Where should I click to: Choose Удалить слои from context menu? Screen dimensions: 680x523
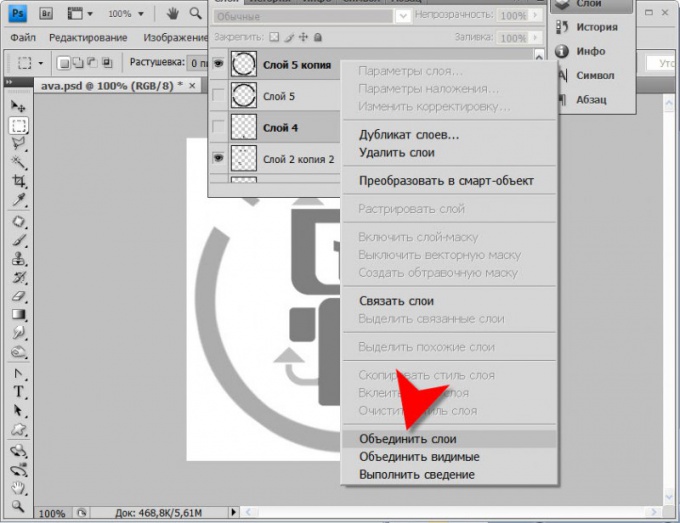[449, 153]
